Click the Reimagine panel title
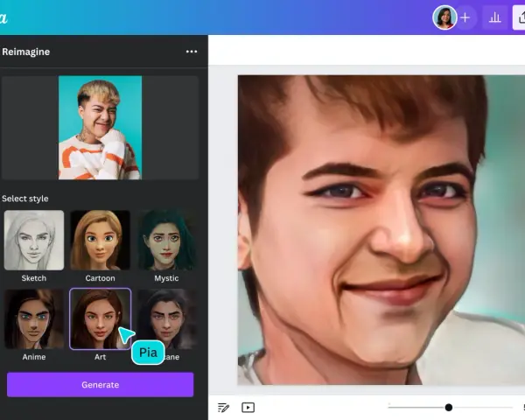The width and height of the screenshot is (525, 420). (25, 52)
